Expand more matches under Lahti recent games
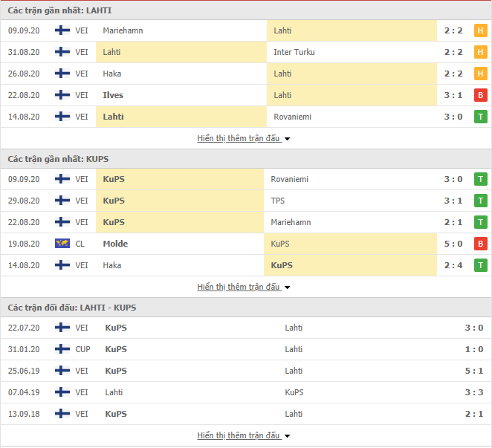The height and width of the screenshot is (448, 492). 244,138
